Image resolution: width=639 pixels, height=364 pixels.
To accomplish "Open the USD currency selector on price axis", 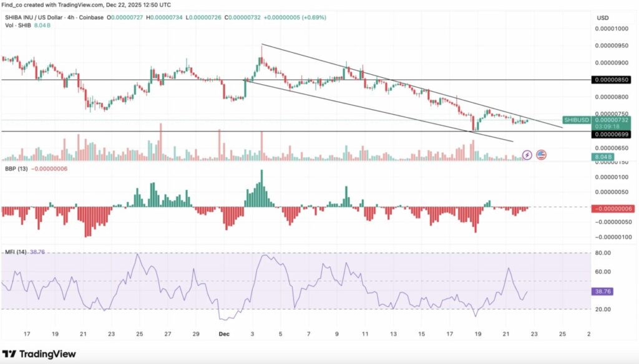I will (603, 17).
